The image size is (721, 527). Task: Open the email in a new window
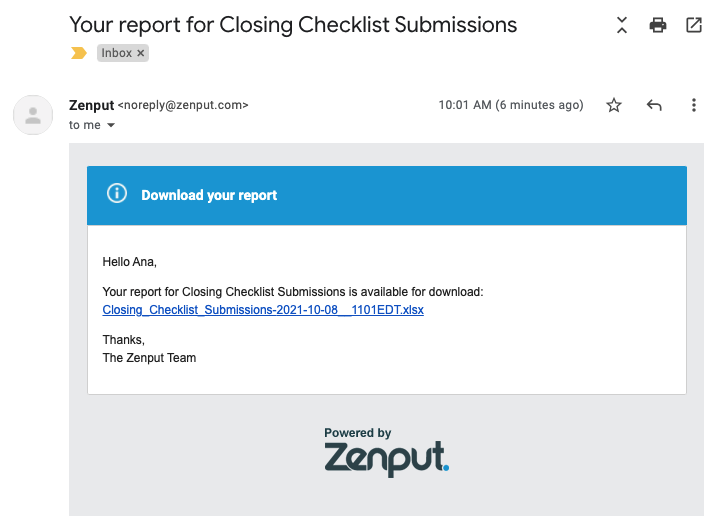(x=693, y=25)
